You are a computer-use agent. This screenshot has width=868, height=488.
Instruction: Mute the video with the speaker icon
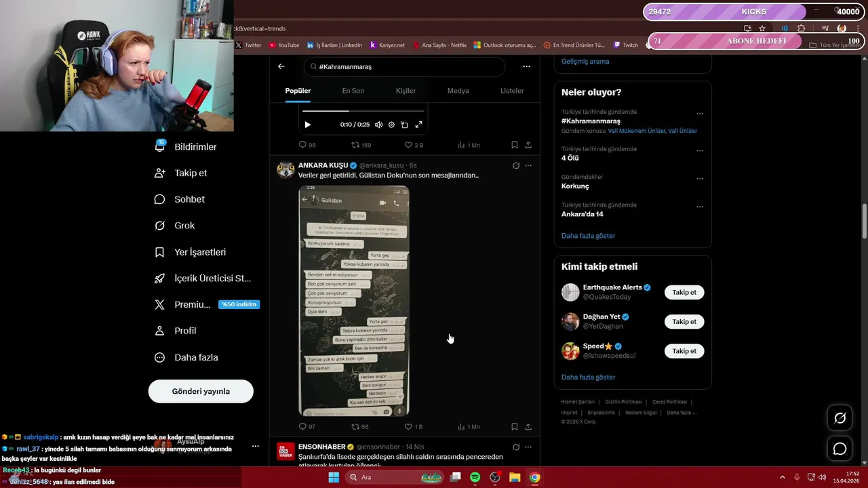click(379, 125)
